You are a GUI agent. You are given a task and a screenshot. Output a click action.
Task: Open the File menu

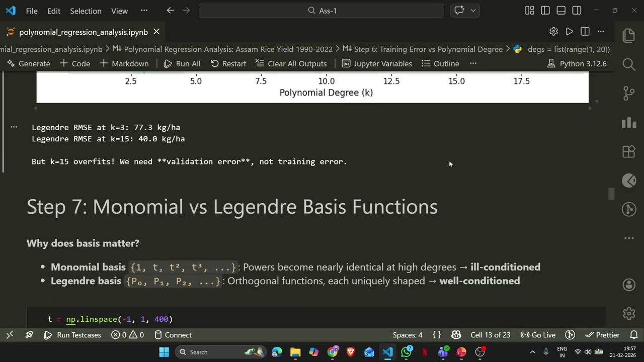tap(31, 11)
